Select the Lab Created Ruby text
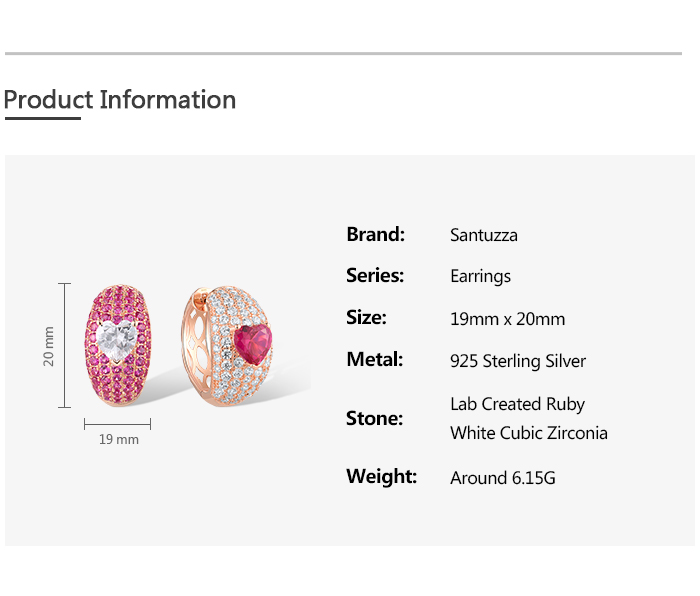Viewport: 700px width, 596px height. pyautogui.click(x=517, y=404)
